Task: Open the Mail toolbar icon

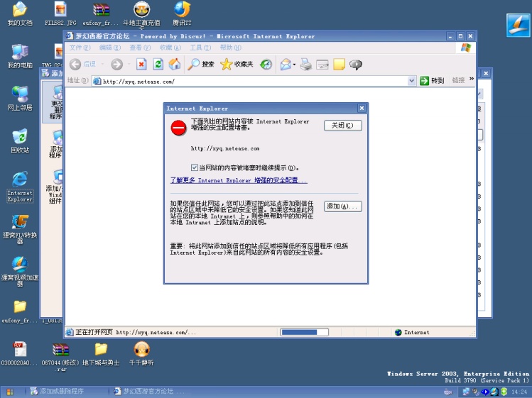Action: 286,64
